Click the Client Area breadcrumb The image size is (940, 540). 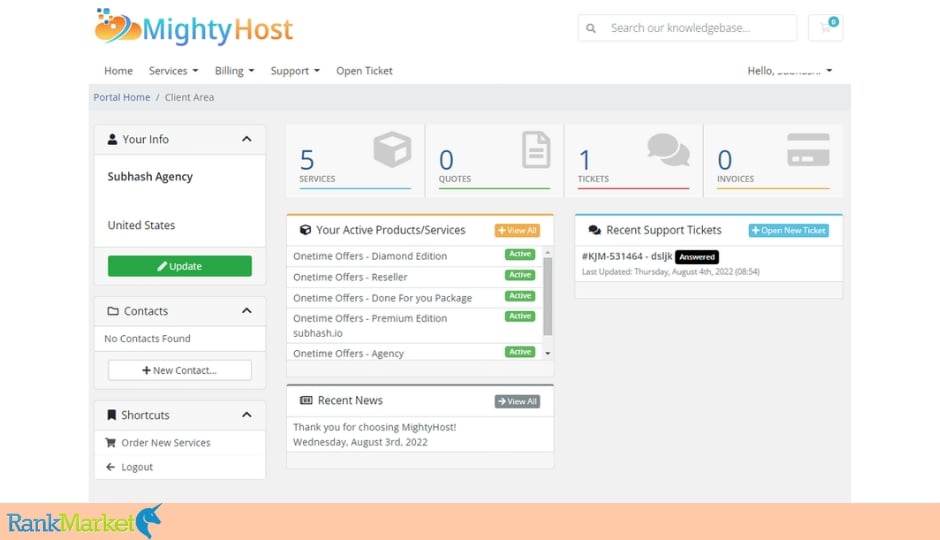point(189,97)
